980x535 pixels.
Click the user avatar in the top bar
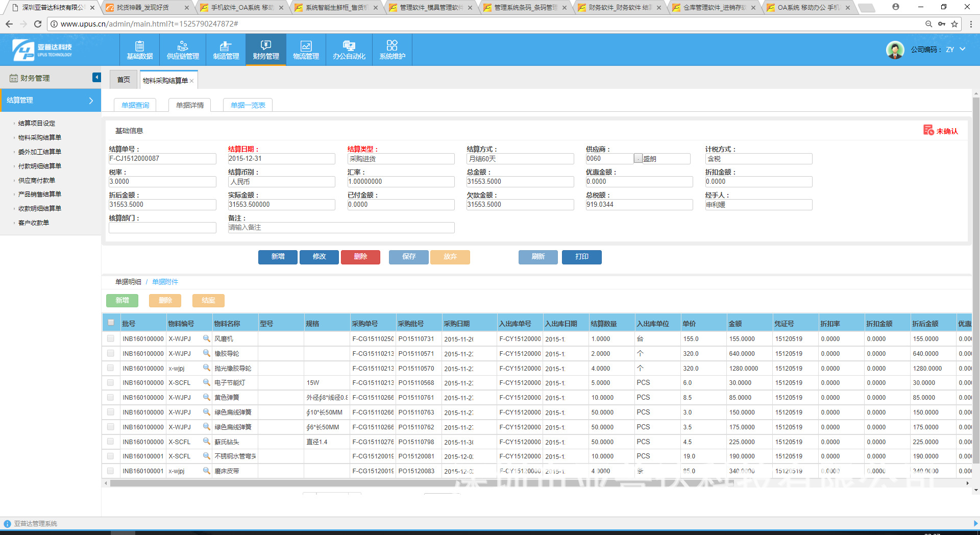(895, 50)
